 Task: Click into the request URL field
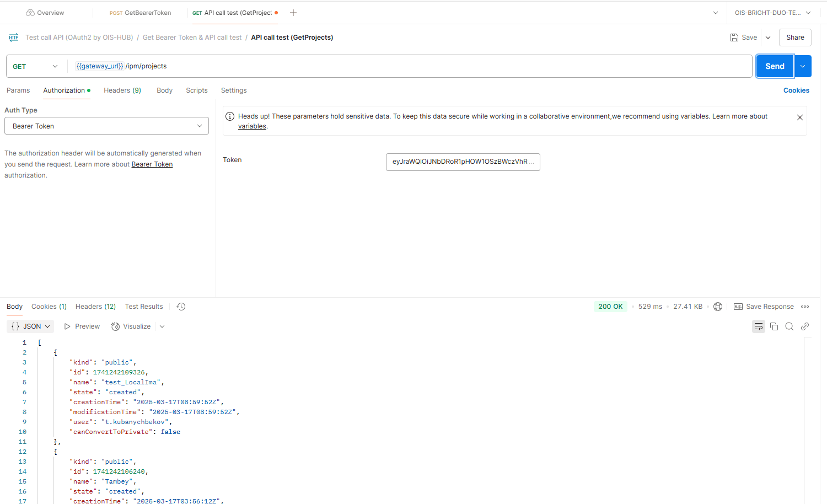coord(411,66)
